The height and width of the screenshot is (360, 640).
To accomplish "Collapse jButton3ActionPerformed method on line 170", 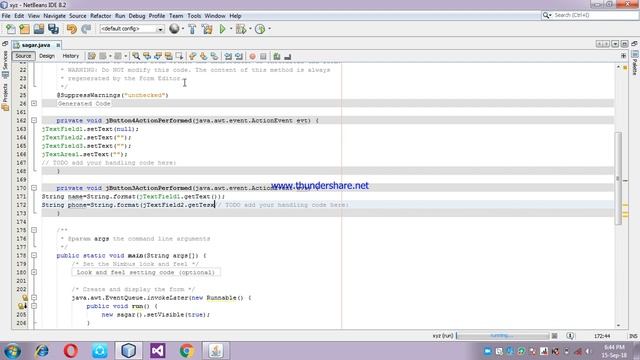I will [x=34, y=188].
